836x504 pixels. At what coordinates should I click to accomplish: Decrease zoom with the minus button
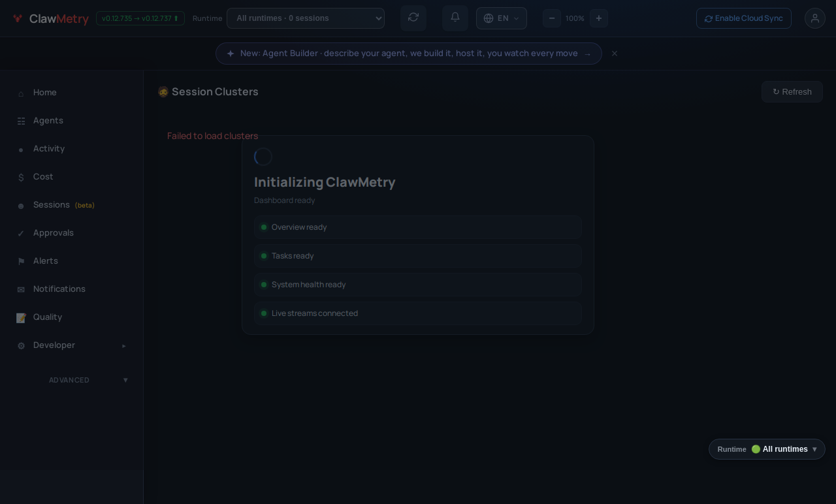(x=552, y=18)
